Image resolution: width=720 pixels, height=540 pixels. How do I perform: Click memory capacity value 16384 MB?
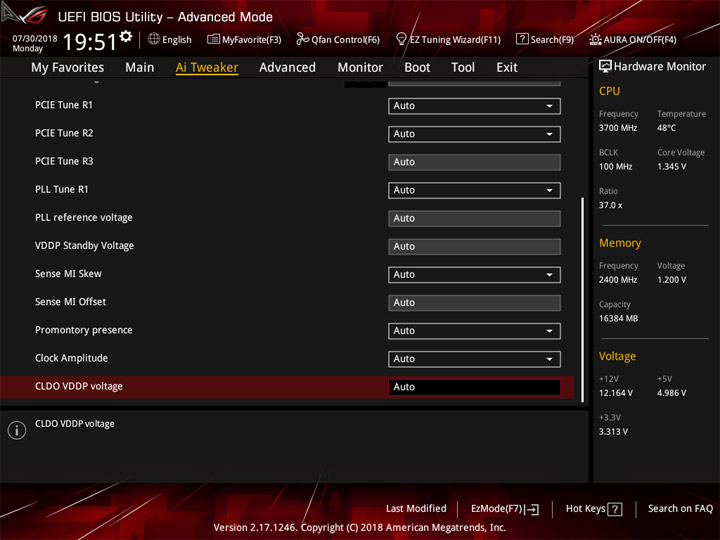(618, 318)
